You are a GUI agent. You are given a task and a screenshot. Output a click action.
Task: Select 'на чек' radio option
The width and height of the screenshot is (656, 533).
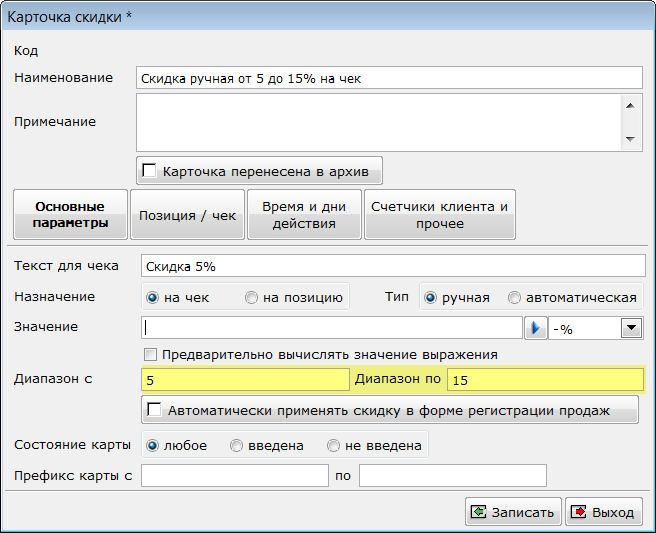click(x=152, y=297)
